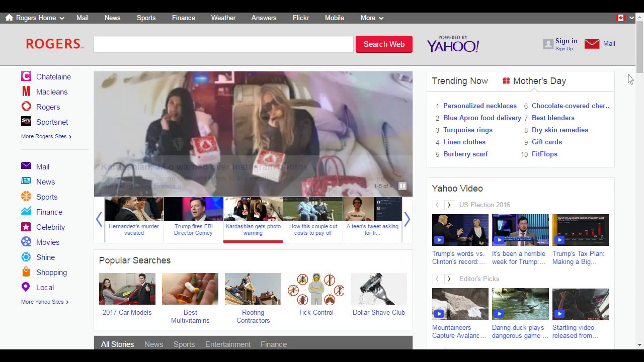The width and height of the screenshot is (644, 362).
Task: Open Flickr in the top navigation bar
Action: coord(301,18)
